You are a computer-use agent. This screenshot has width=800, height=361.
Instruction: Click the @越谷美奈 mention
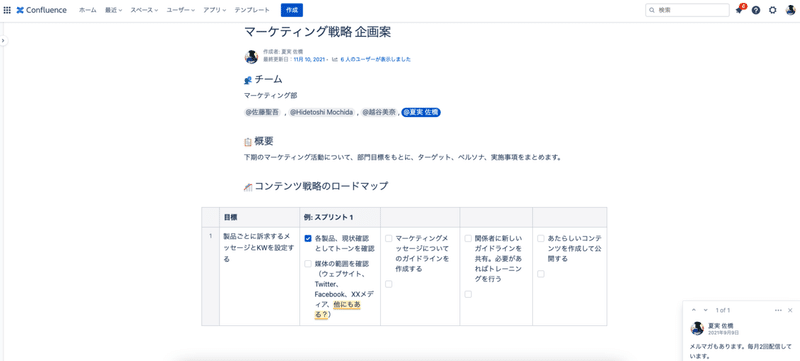(x=380, y=113)
